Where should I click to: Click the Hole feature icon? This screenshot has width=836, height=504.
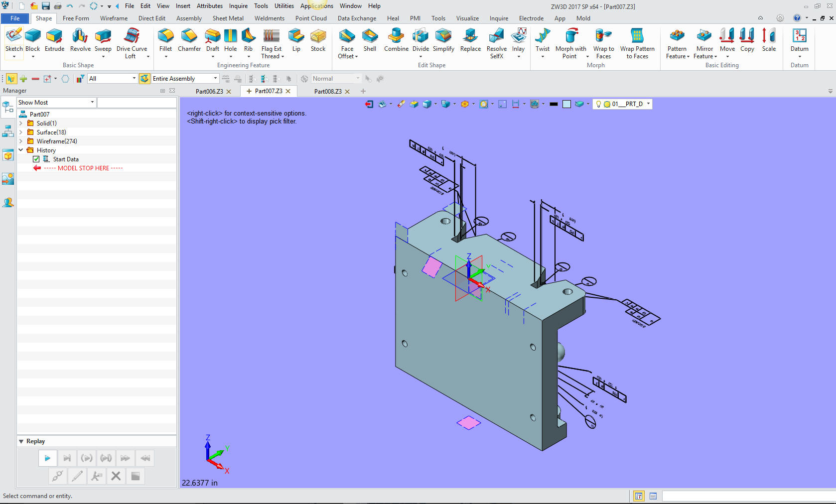(230, 40)
